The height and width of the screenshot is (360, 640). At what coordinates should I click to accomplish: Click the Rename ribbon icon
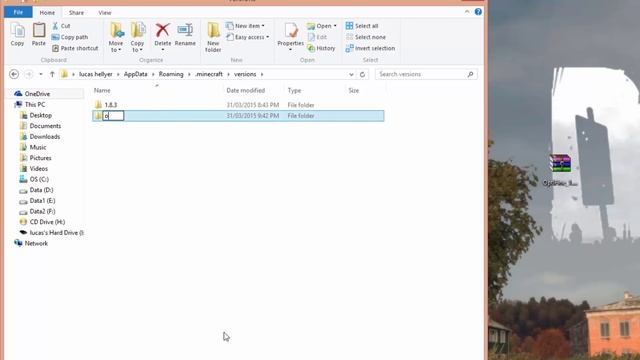(x=185, y=34)
